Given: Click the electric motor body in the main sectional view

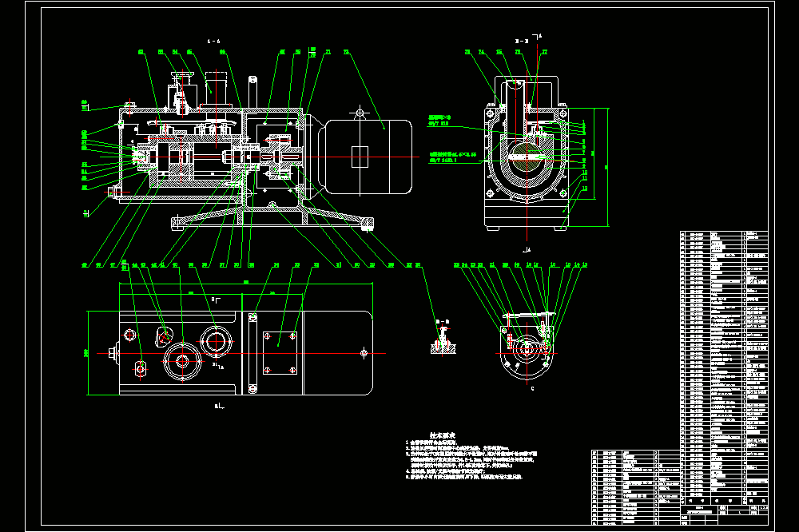Looking at the screenshot, I should (368, 157).
